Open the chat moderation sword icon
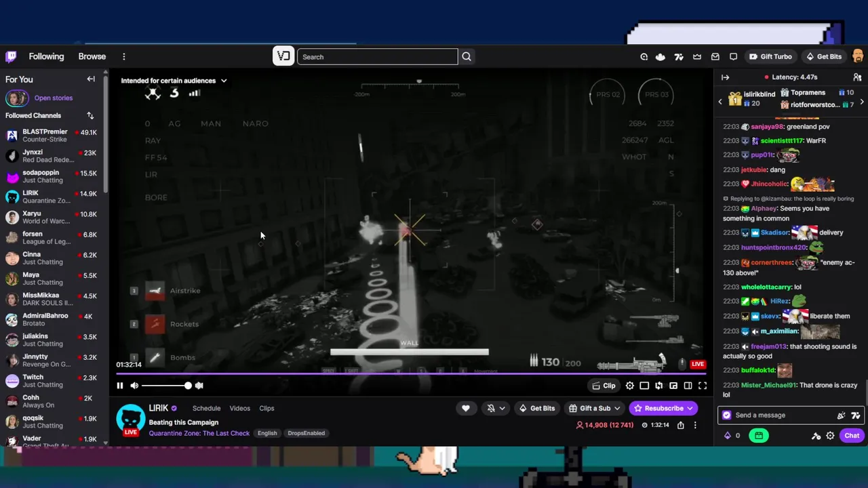The image size is (868, 488). click(816, 436)
